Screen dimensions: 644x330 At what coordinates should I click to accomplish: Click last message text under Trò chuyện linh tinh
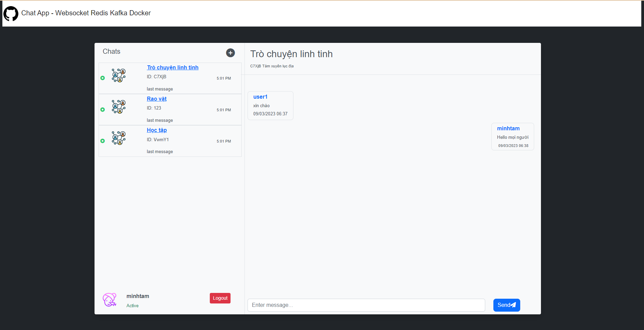pyautogui.click(x=160, y=89)
